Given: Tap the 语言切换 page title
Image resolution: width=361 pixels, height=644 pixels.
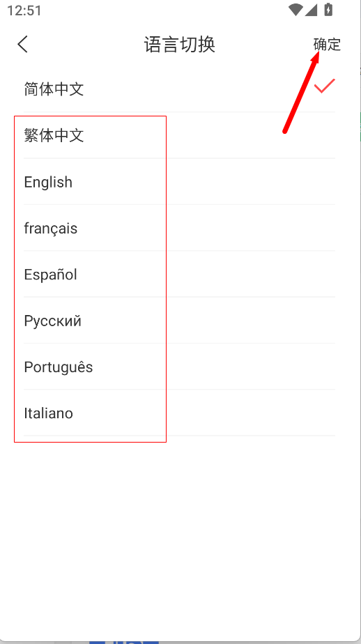Looking at the screenshot, I should (180, 45).
